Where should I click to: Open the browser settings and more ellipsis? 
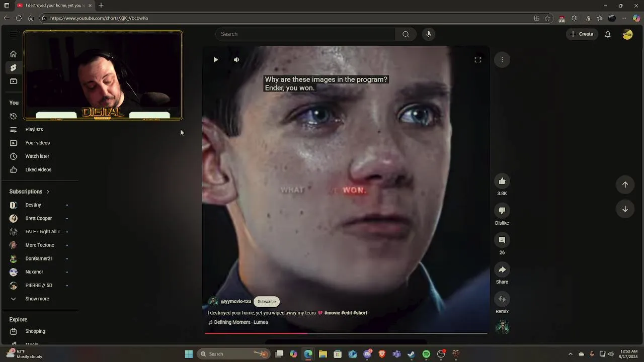tap(624, 18)
